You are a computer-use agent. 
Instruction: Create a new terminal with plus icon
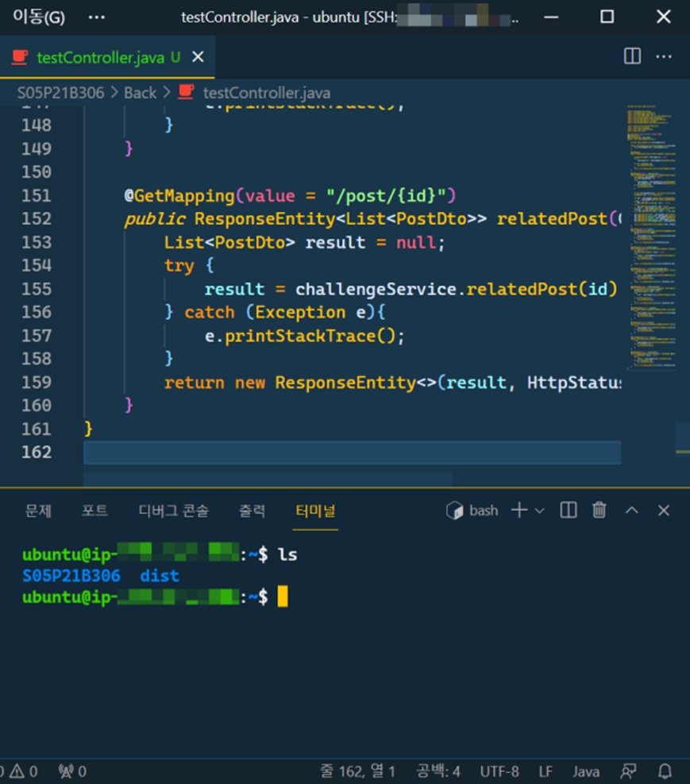[x=518, y=510]
